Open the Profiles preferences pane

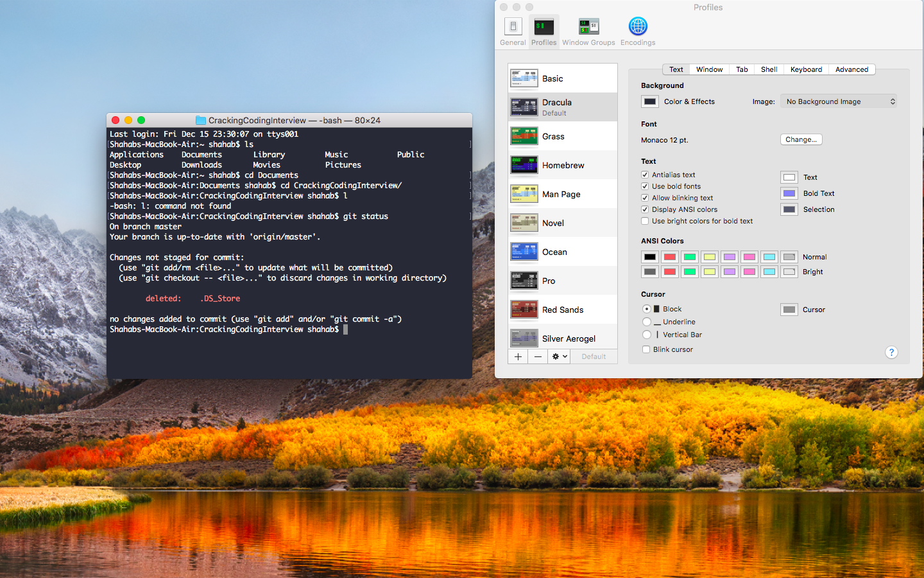(543, 31)
